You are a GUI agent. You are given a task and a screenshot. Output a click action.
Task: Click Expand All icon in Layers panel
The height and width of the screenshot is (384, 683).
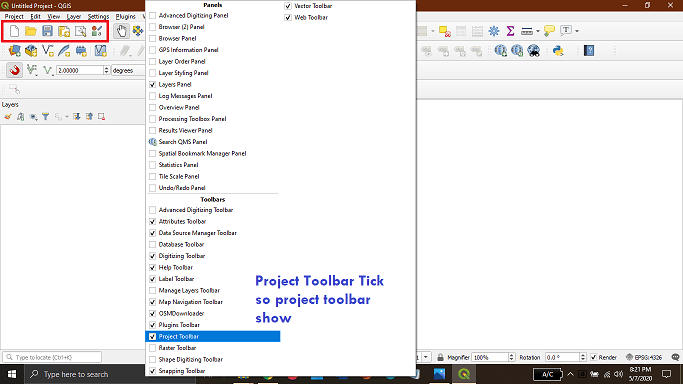click(x=77, y=117)
